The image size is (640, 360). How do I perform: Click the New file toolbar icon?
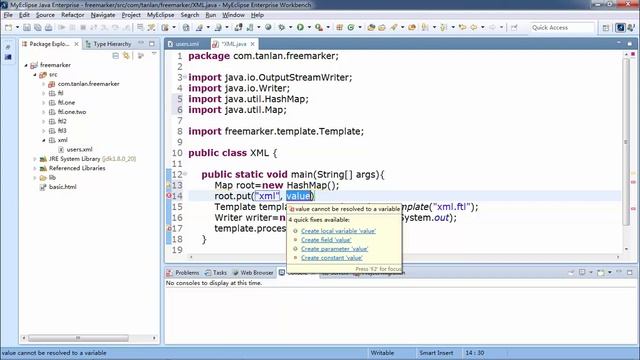coord(9,27)
